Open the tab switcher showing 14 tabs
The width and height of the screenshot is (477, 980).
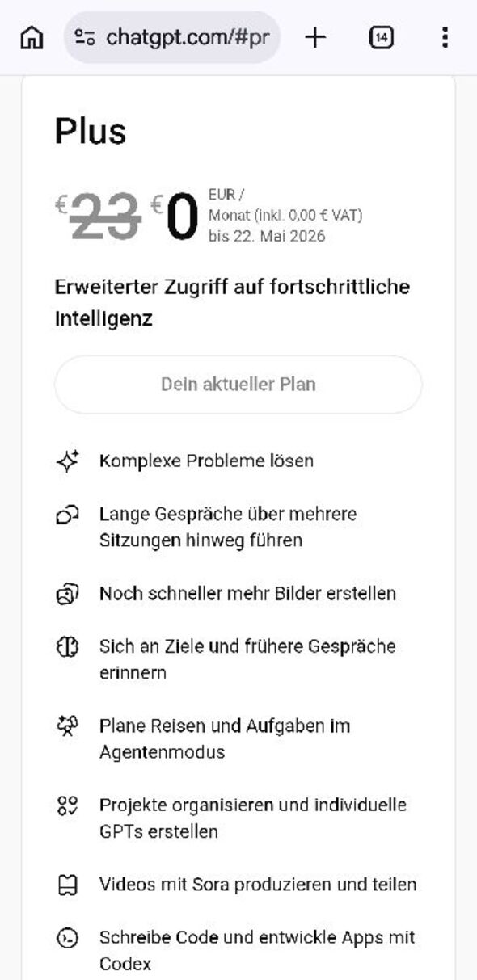point(380,36)
